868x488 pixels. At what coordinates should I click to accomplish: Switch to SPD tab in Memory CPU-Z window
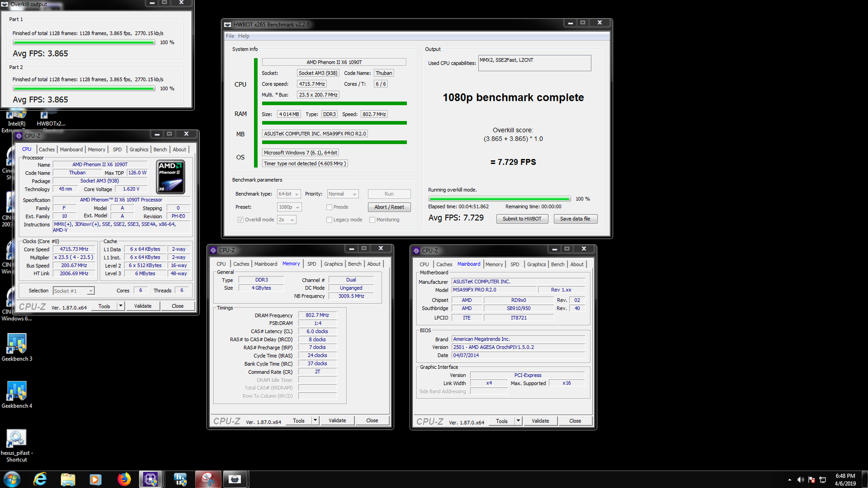[x=312, y=264]
